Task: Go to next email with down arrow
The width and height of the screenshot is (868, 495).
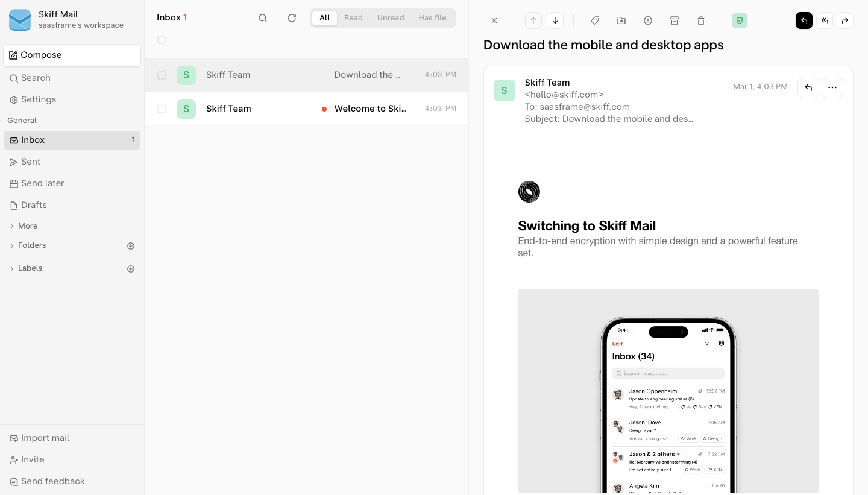Action: 555,20
